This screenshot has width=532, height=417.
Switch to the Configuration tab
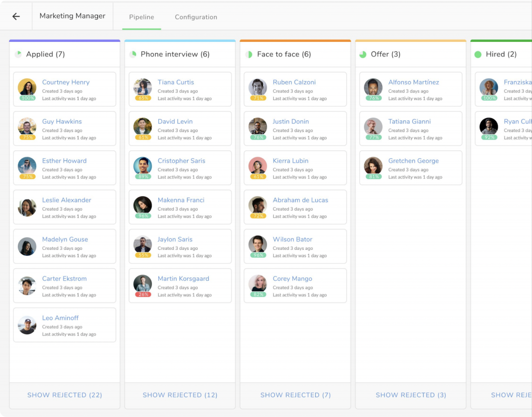(x=196, y=17)
